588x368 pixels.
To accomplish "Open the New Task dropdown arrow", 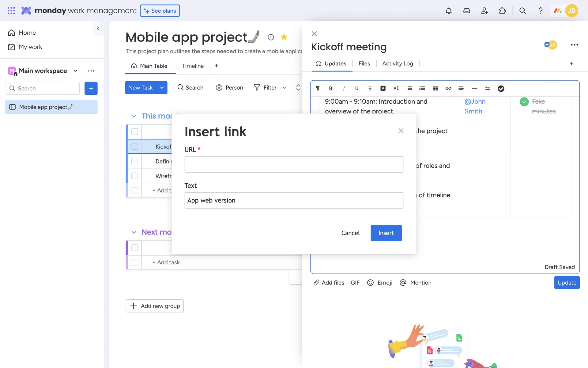I will pyautogui.click(x=162, y=88).
